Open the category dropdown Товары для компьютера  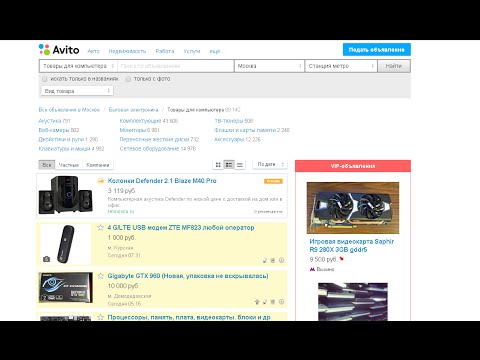pos(78,66)
